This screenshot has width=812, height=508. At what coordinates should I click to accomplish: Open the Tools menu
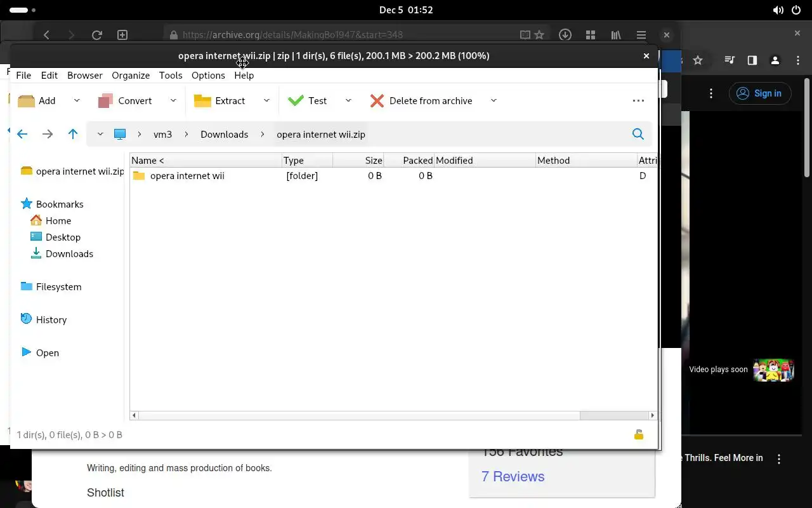171,75
